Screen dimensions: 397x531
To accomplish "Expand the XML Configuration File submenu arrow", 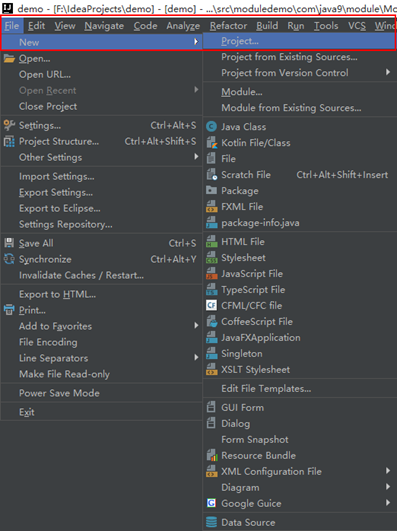I will click(388, 471).
